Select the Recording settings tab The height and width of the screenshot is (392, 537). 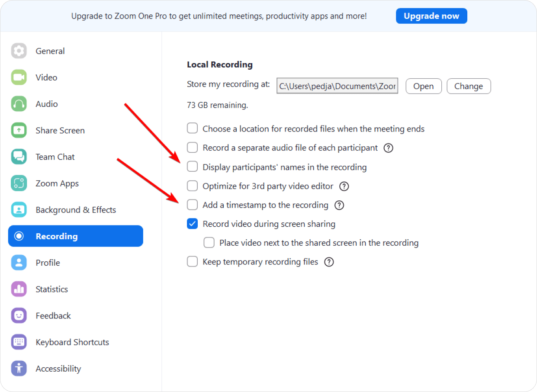tap(76, 236)
